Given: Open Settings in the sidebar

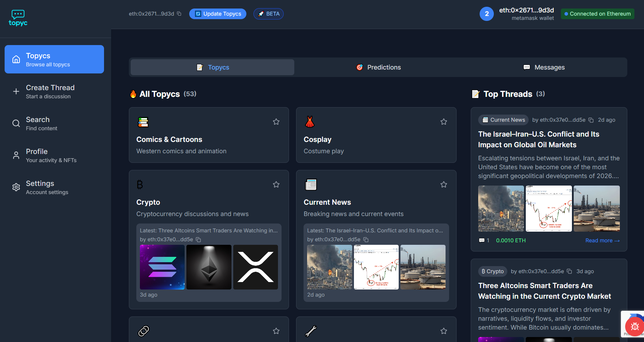Looking at the screenshot, I should point(54,187).
